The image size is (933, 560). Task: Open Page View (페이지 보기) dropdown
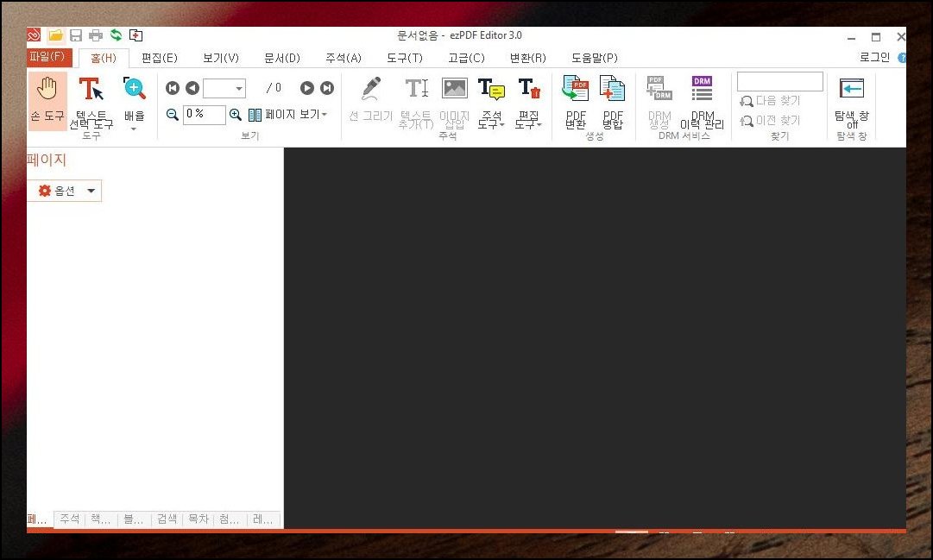(x=288, y=114)
